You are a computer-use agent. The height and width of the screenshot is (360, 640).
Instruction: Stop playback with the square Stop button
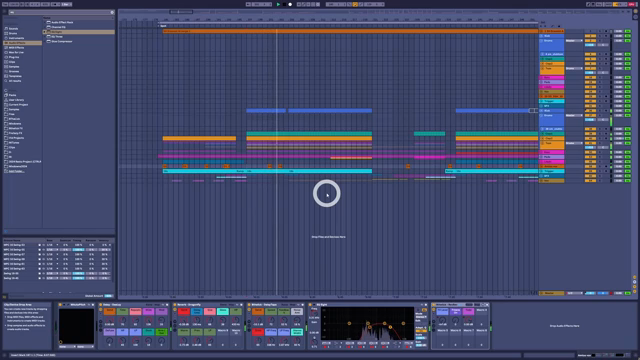click(284, 4)
